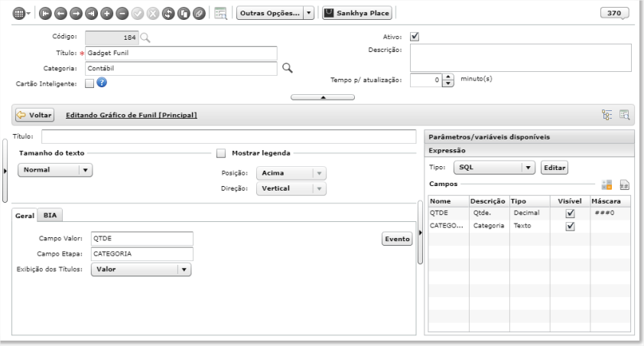Click the Parâmetros/variáveis disponíveis header
The image size is (644, 346).
tap(529, 137)
